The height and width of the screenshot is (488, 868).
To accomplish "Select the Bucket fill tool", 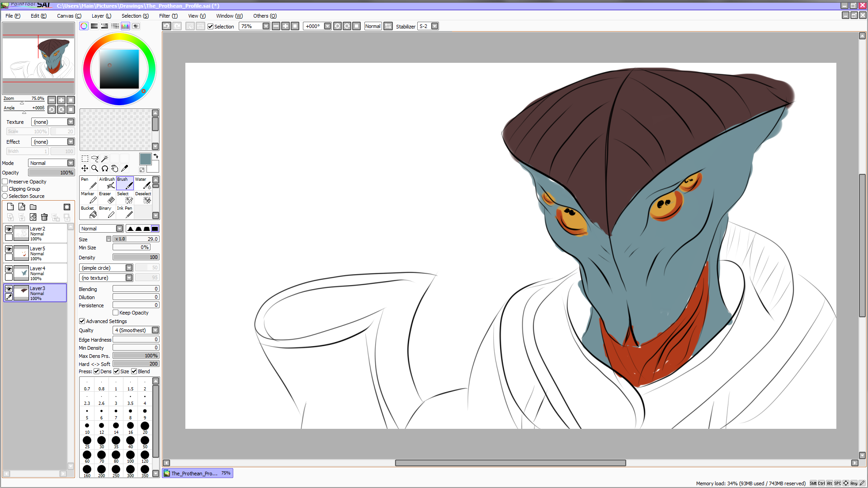I will (89, 212).
